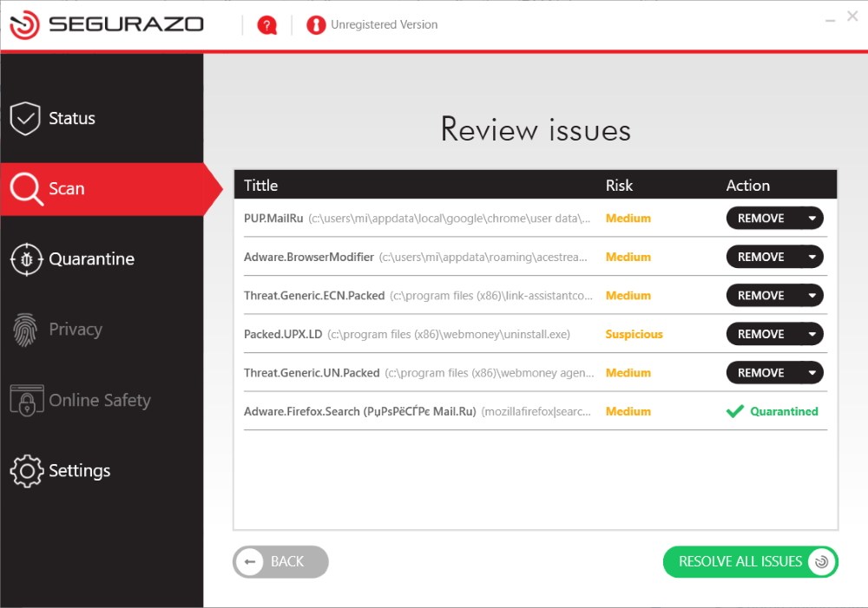Select the Adware.Firefox.Search issue title
The width and height of the screenshot is (868, 608).
(360, 412)
